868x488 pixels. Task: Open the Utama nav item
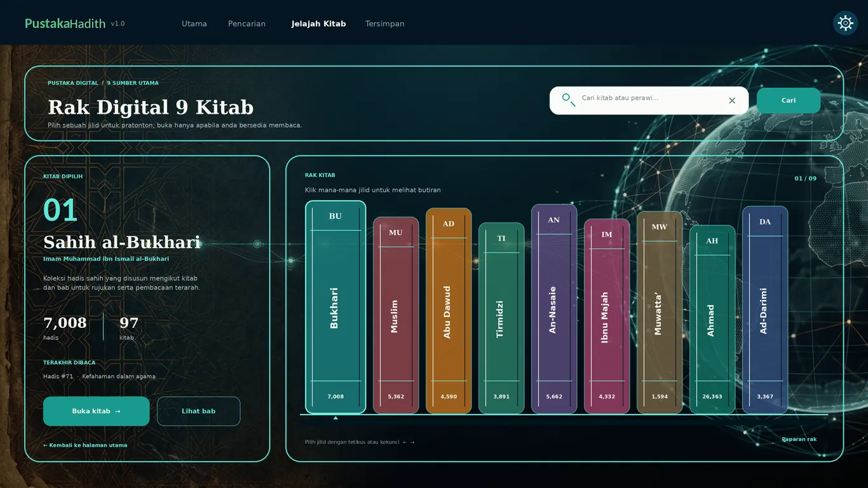[194, 24]
